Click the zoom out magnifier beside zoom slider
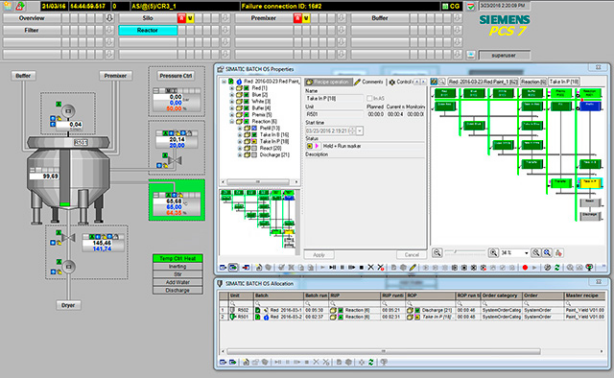The width and height of the screenshot is (614, 378). (x=437, y=253)
